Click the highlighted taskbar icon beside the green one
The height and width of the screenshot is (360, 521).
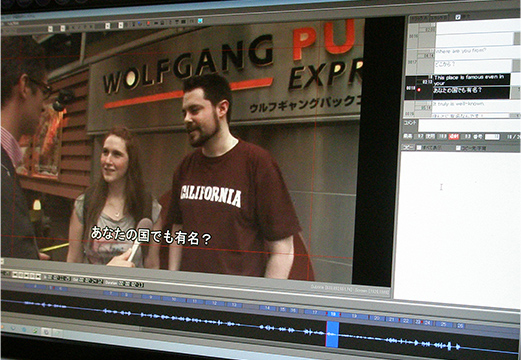point(46,332)
